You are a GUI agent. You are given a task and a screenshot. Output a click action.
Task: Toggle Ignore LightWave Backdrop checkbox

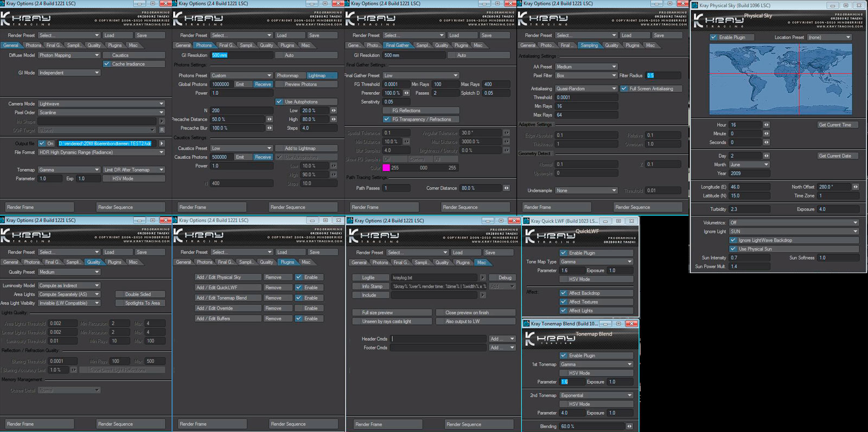coord(733,240)
